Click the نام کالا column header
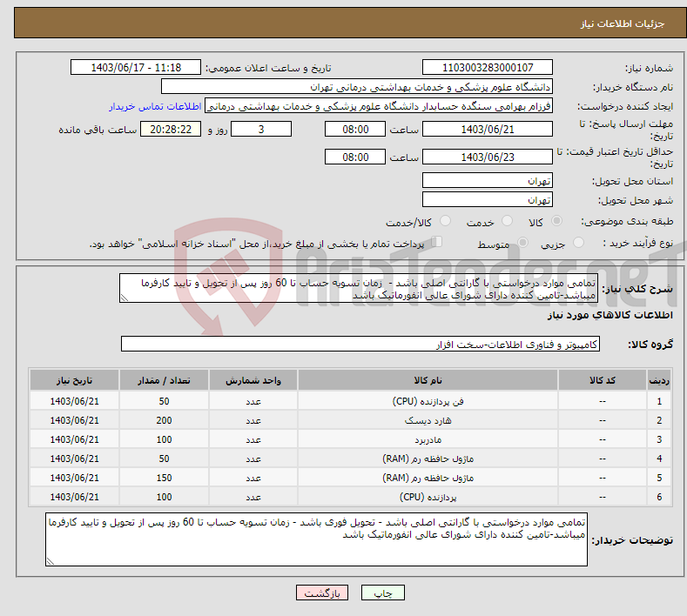The image size is (687, 616). 428,380
